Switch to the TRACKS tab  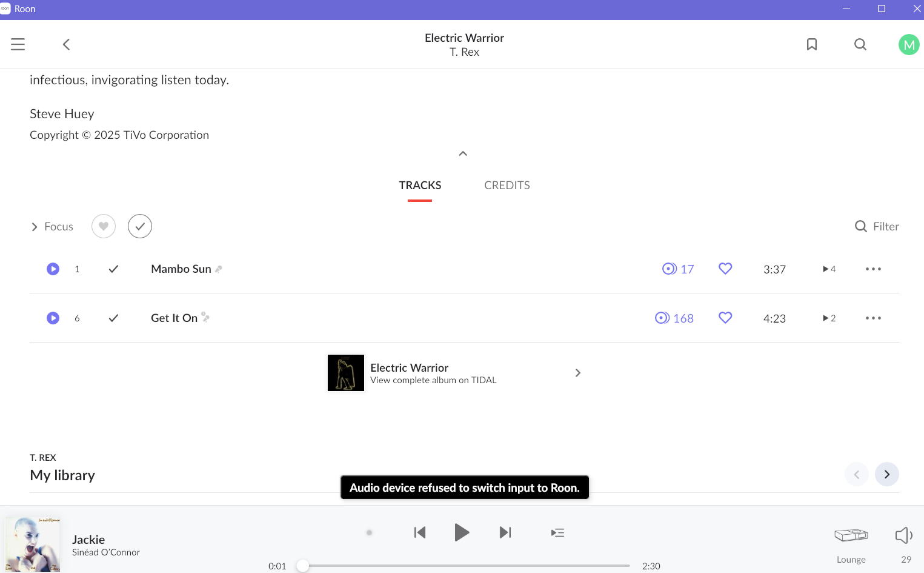(x=420, y=186)
